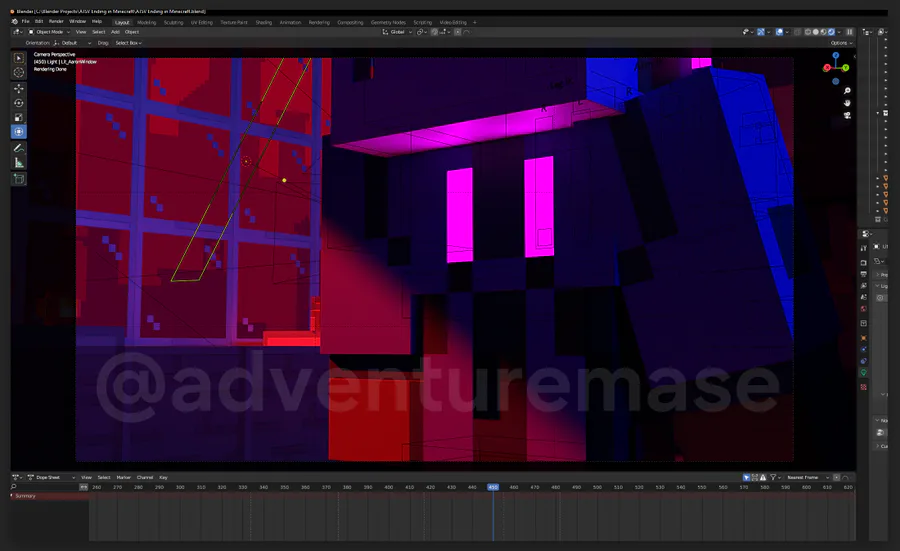
Task: Click the frame 450 playhead marker
Action: (x=493, y=487)
